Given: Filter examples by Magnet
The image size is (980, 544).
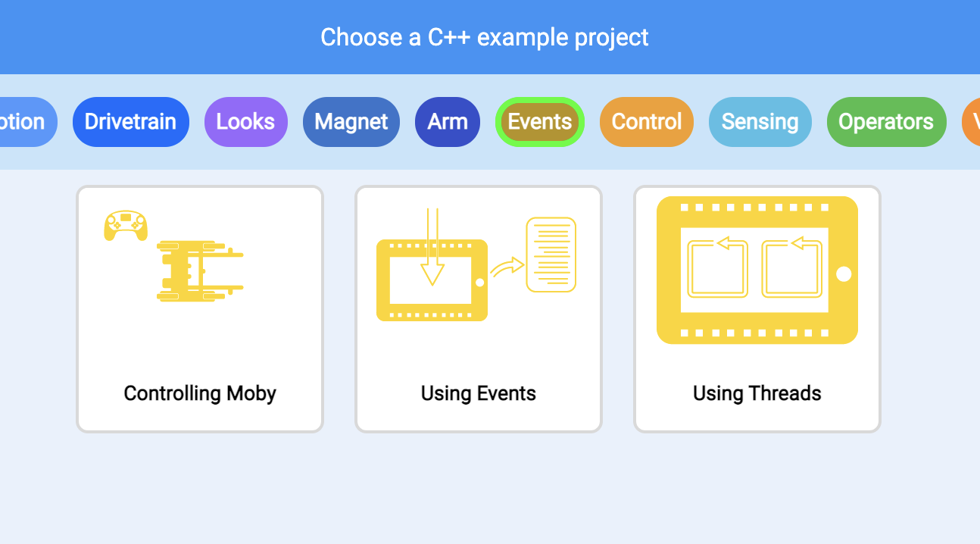Looking at the screenshot, I should tap(351, 122).
